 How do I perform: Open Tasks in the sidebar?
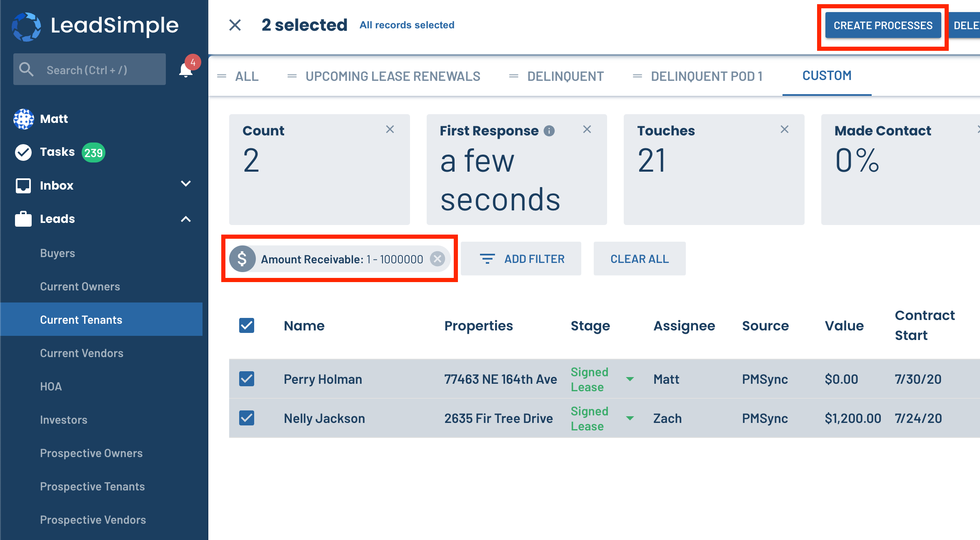(57, 152)
